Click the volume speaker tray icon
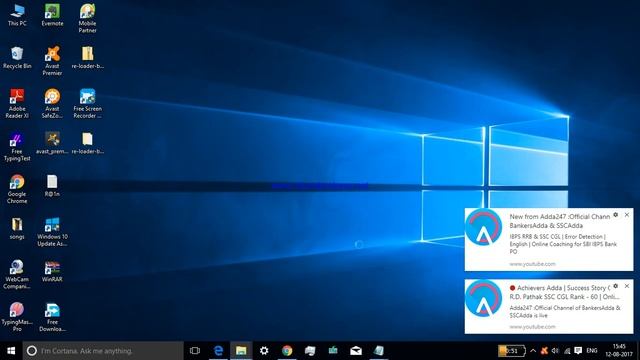 (555, 351)
